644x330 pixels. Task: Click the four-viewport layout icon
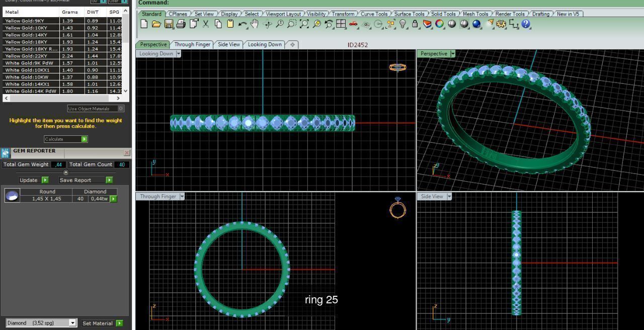tap(341, 24)
